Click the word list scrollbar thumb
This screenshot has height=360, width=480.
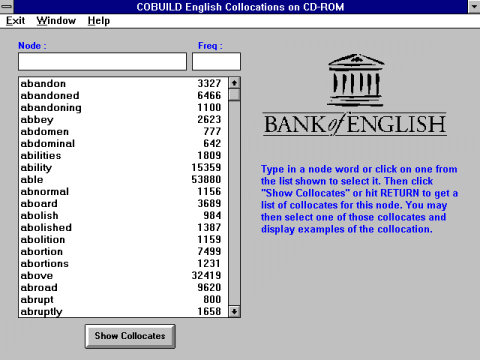[x=234, y=95]
